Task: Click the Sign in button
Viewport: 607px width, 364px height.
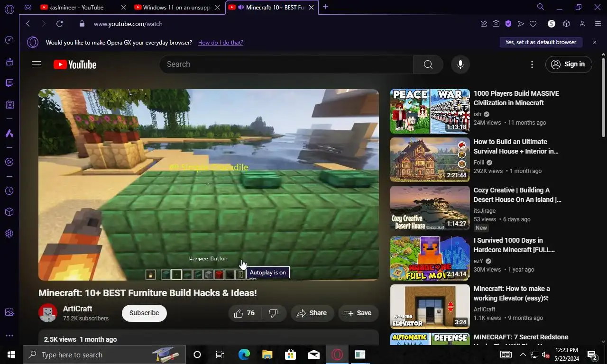Action: pos(569,64)
